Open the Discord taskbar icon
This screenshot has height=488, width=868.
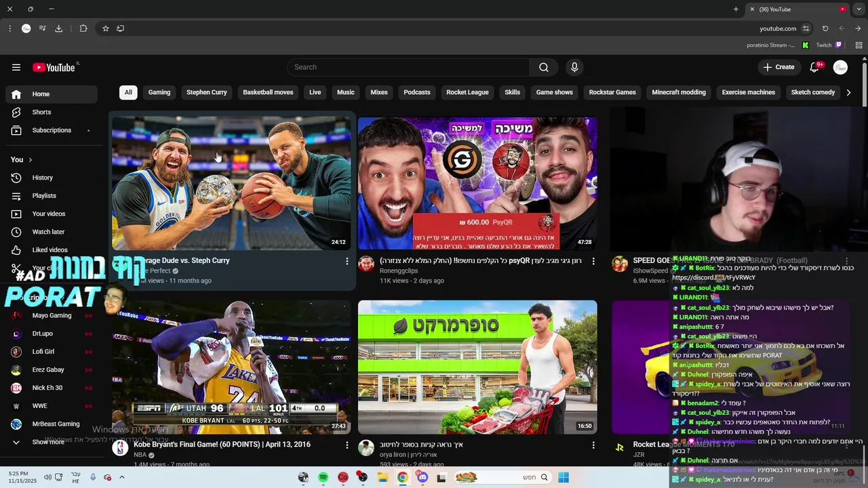click(422, 477)
